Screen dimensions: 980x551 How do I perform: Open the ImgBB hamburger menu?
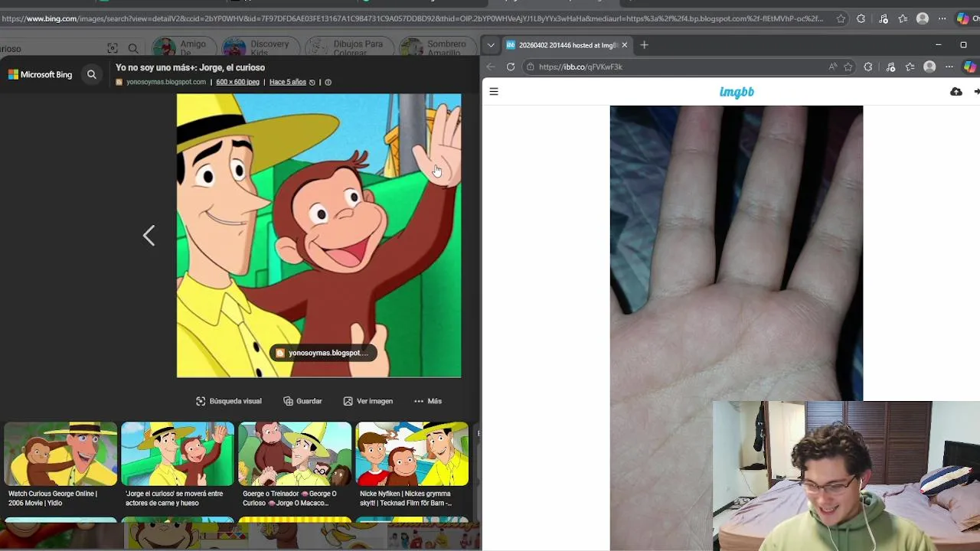tap(494, 92)
